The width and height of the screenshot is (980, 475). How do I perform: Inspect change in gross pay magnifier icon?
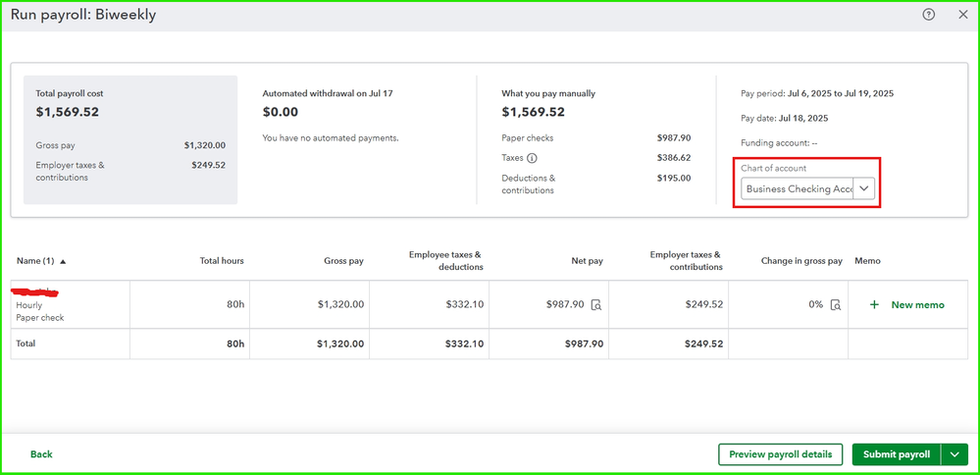[835, 305]
